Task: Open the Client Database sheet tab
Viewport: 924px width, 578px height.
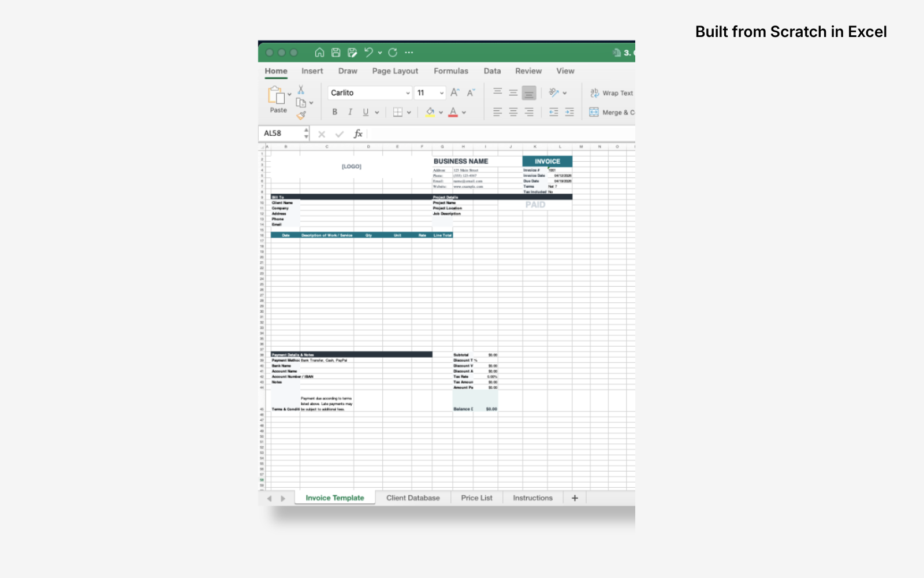Action: [x=413, y=498]
